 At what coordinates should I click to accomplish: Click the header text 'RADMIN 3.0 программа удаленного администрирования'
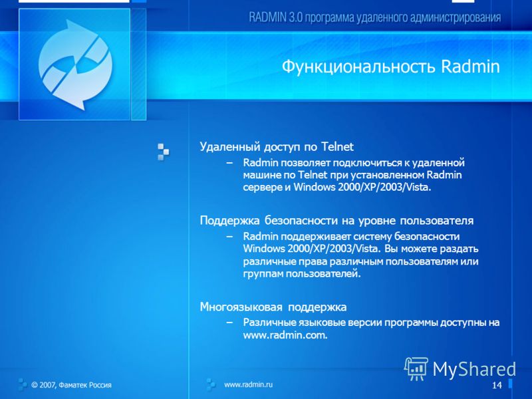(374, 17)
